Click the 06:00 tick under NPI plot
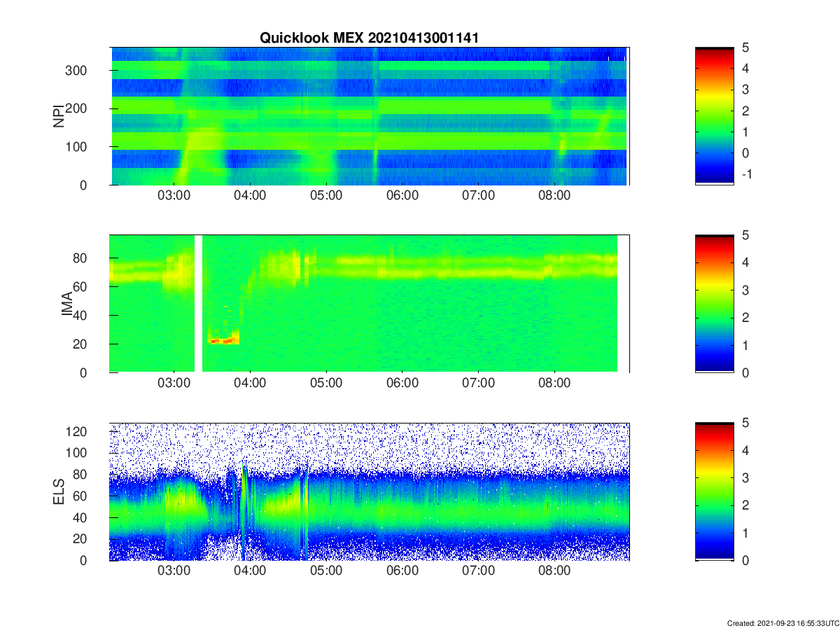Image resolution: width=840 pixels, height=630 pixels. coord(402,196)
